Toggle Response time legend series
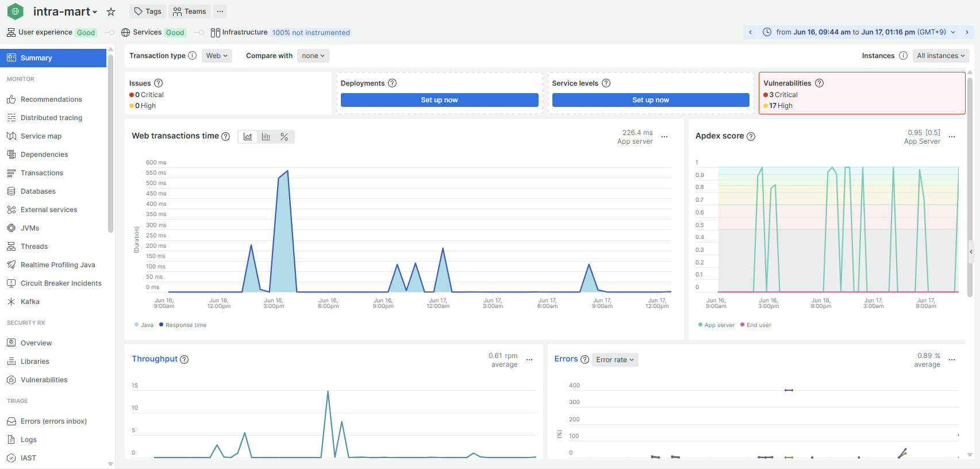Screen dimensions: 980x469 point(183,325)
